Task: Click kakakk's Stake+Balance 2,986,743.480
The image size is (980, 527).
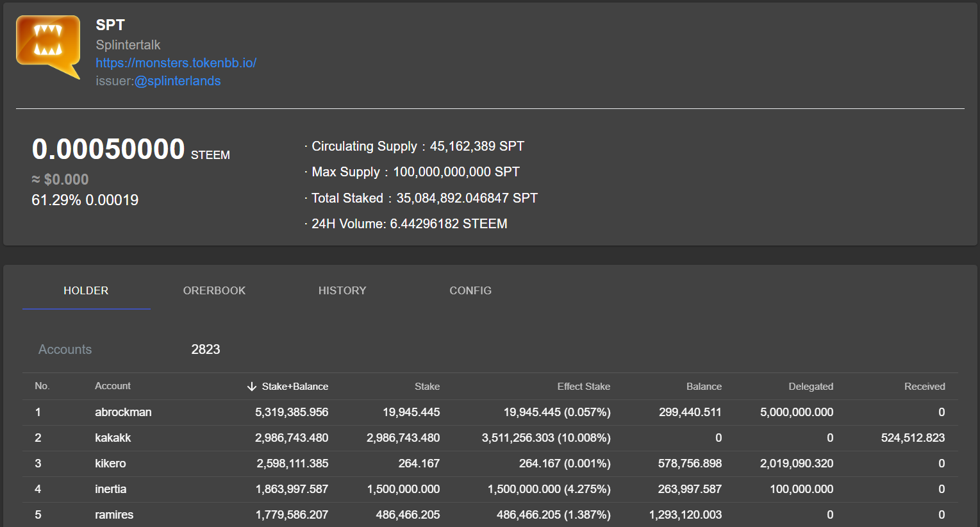Action: [x=292, y=438]
